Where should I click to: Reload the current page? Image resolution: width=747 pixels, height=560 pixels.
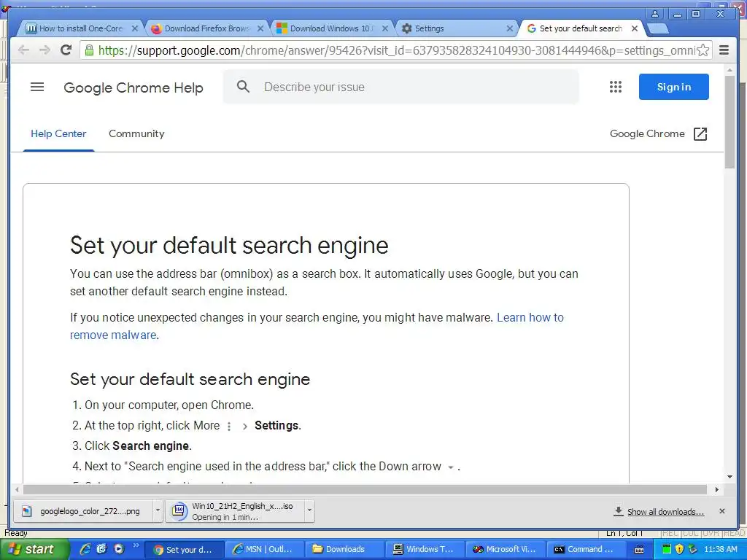[66, 50]
